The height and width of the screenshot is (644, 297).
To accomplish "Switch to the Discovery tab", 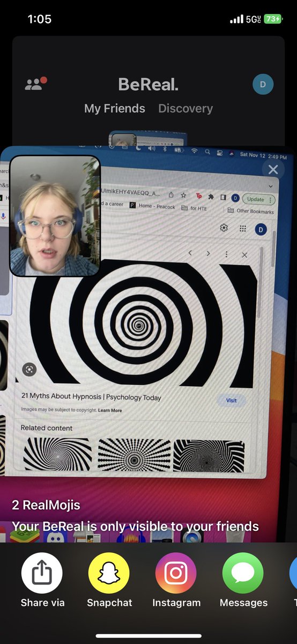I will (x=185, y=108).
